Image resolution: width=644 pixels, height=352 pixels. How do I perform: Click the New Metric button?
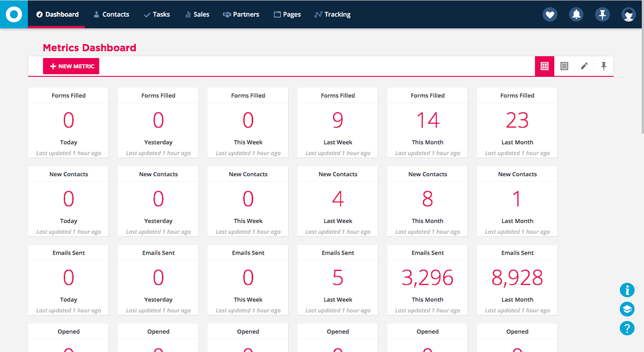71,66
